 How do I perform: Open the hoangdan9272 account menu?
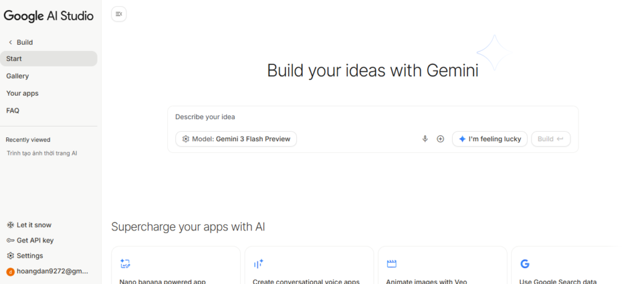[x=52, y=271]
